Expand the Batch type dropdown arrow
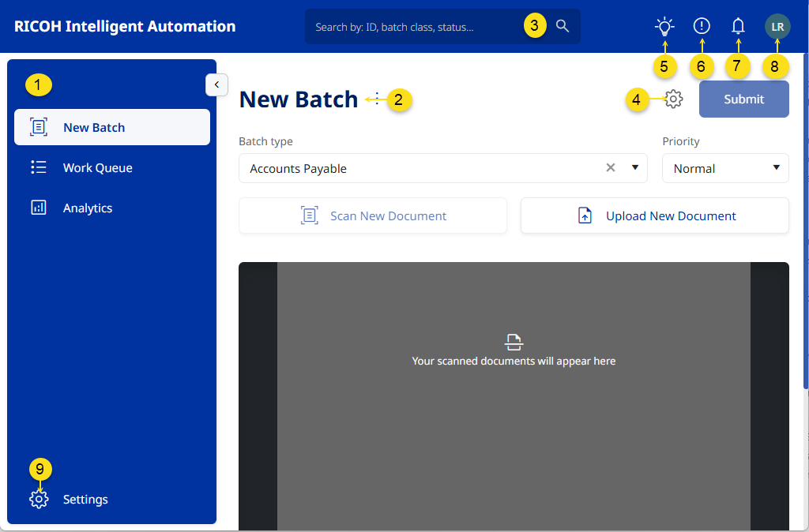 tap(634, 168)
